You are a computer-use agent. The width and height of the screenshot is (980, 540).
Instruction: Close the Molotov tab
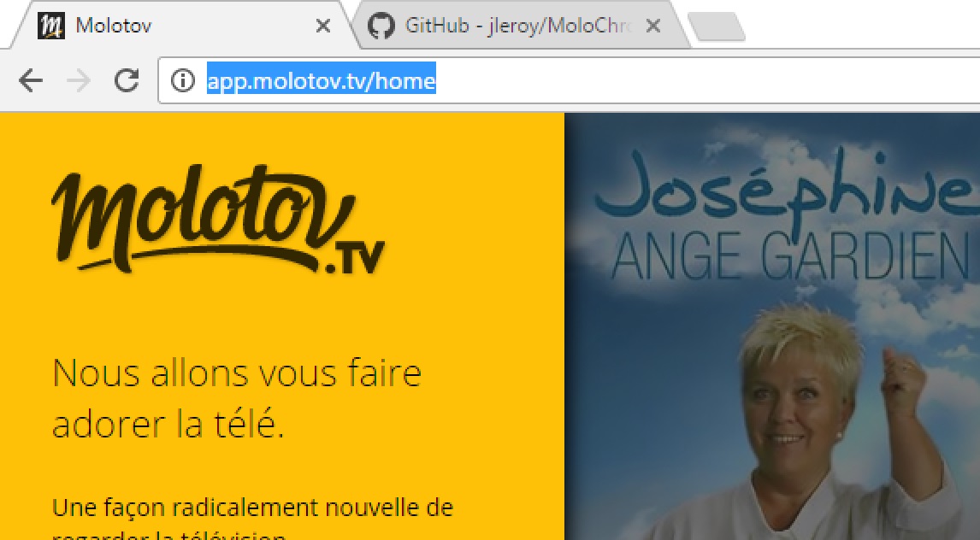(322, 26)
